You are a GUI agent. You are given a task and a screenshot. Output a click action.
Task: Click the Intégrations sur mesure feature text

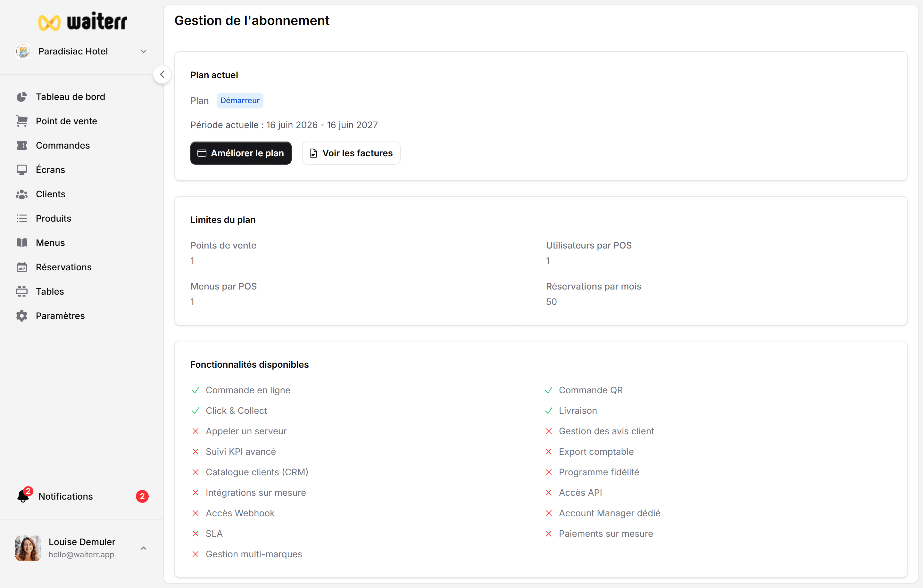coord(256,493)
